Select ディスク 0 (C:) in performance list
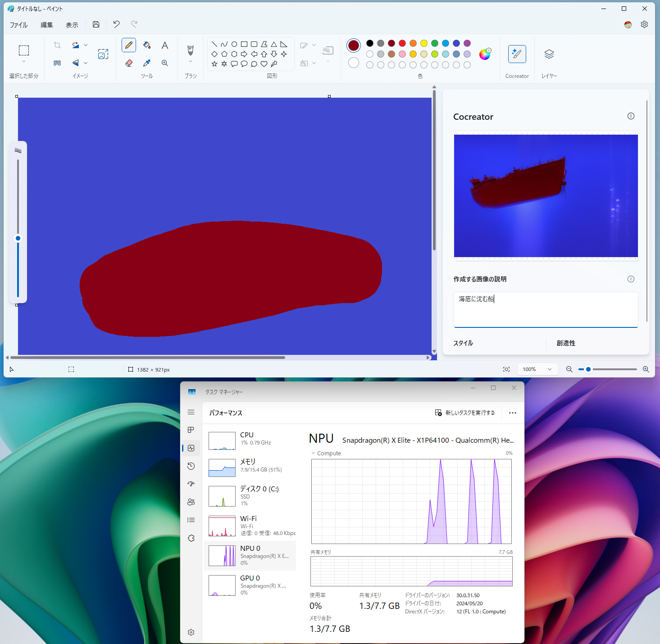 pyautogui.click(x=250, y=496)
